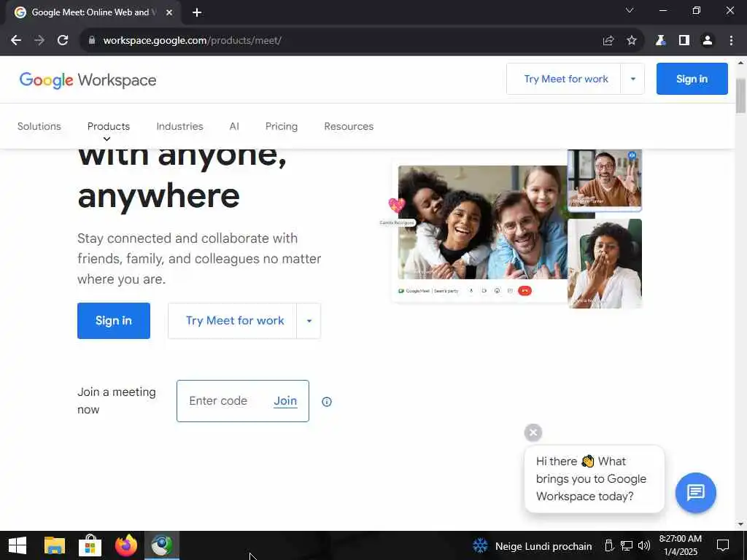Show info icon next to Join field
Image resolution: width=747 pixels, height=560 pixels.
326,402
